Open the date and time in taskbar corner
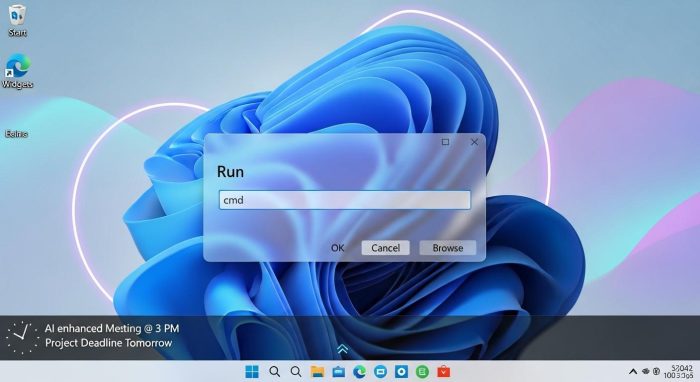Viewport: 700px width, 382px height. pyautogui.click(x=679, y=372)
